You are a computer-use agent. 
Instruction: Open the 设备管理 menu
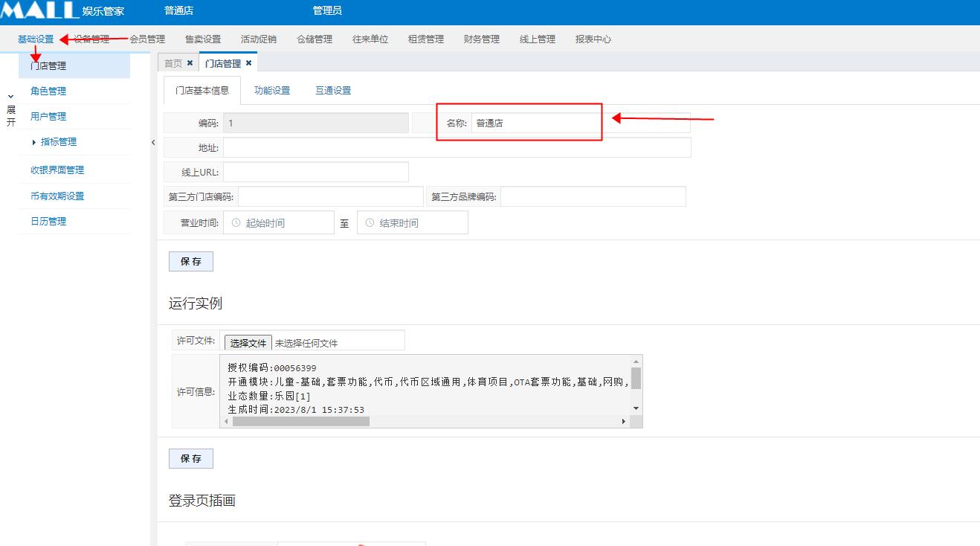coord(91,39)
